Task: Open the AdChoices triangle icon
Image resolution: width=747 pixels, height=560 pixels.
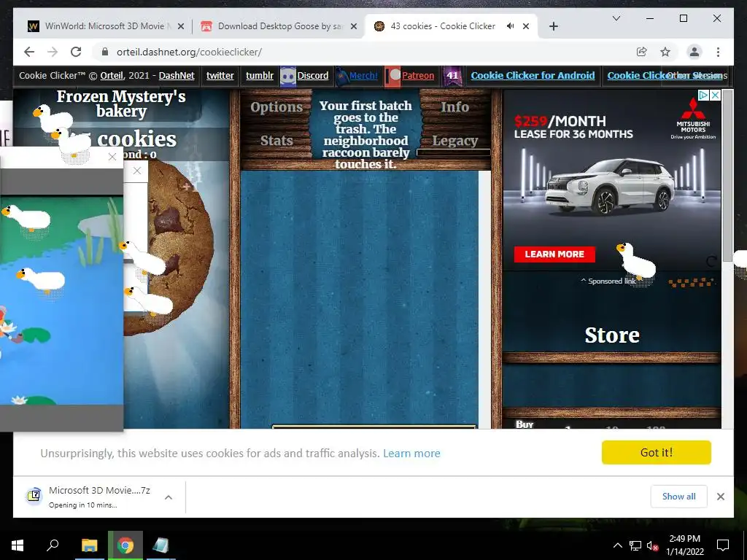Action: pos(704,96)
